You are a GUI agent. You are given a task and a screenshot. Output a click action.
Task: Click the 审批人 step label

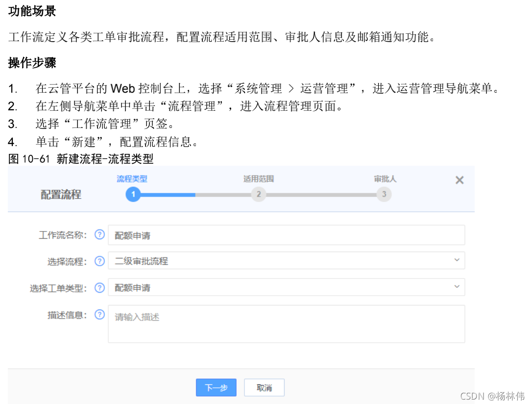coord(385,179)
